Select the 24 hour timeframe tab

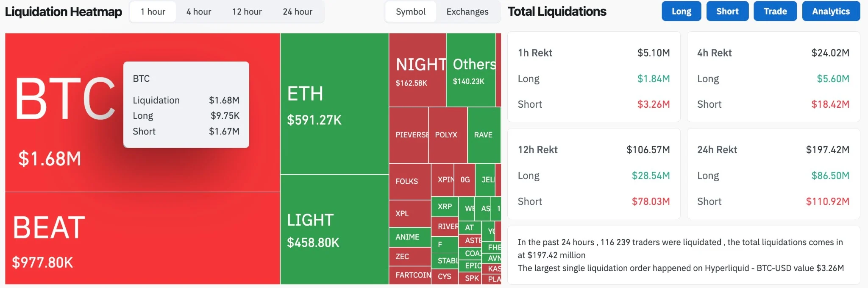(x=298, y=12)
